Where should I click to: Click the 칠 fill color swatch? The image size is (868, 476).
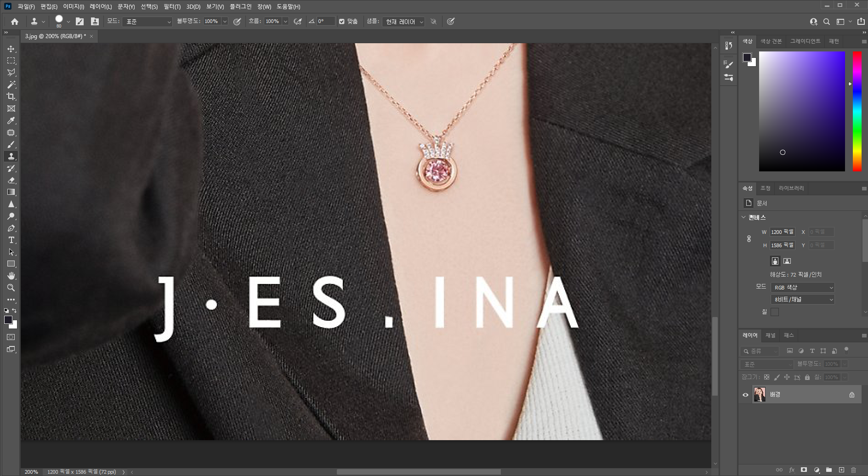775,312
